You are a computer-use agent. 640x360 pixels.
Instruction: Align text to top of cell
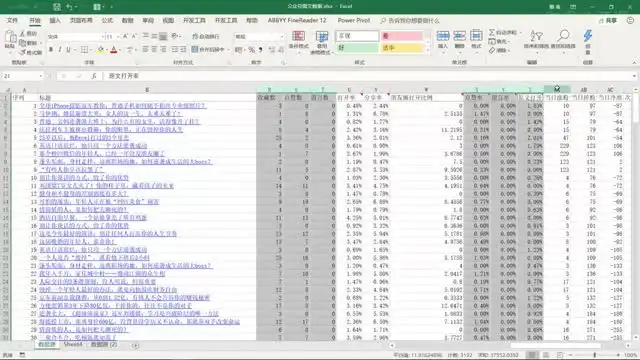tap(146, 36)
